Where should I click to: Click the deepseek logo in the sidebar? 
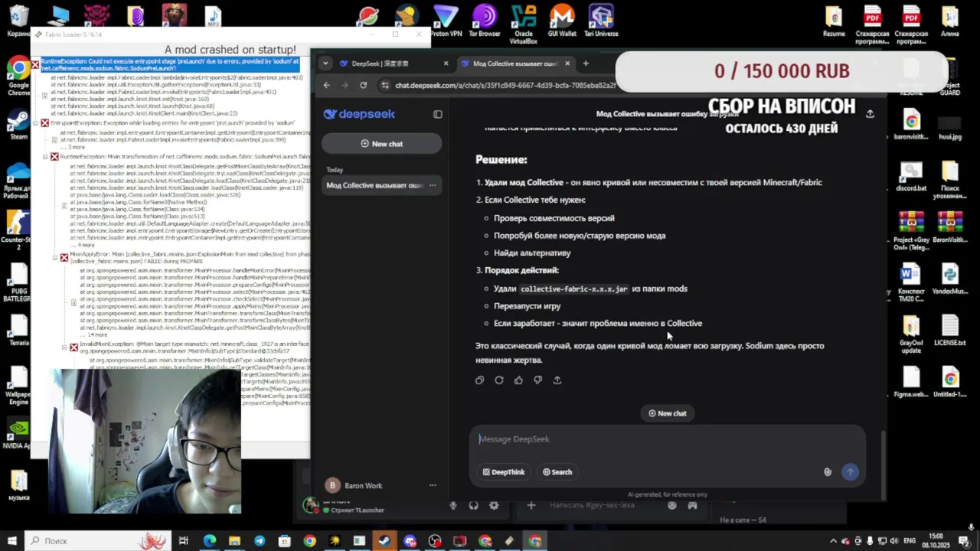click(x=359, y=114)
